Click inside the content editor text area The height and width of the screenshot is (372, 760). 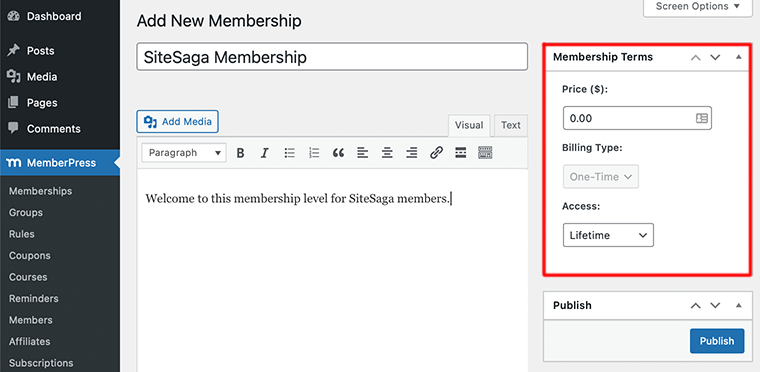[x=332, y=270]
